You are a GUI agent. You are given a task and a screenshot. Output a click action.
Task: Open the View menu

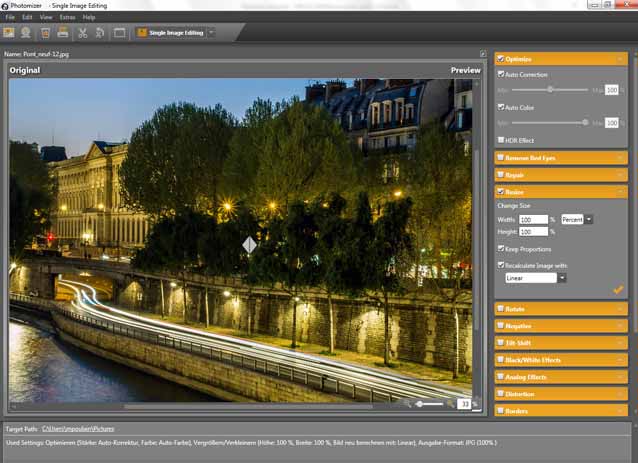[x=46, y=17]
